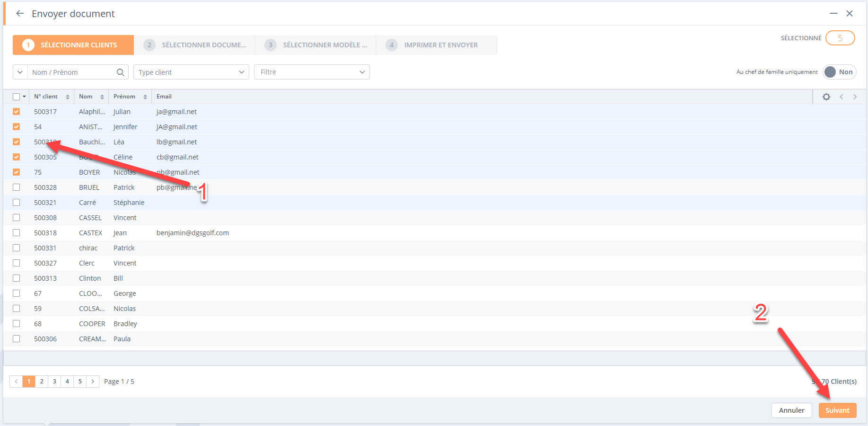The height and width of the screenshot is (426, 868).
Task: Click the Email column header
Action: click(x=164, y=97)
